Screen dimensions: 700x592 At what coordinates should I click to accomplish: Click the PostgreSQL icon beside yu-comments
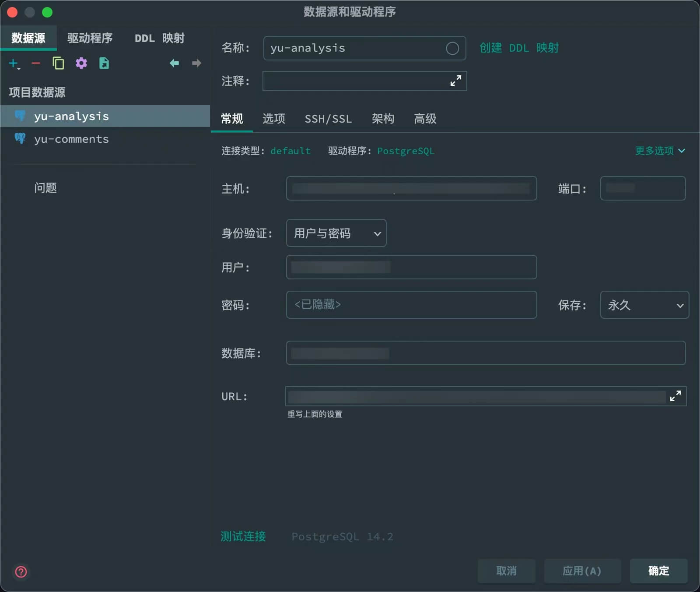point(20,138)
